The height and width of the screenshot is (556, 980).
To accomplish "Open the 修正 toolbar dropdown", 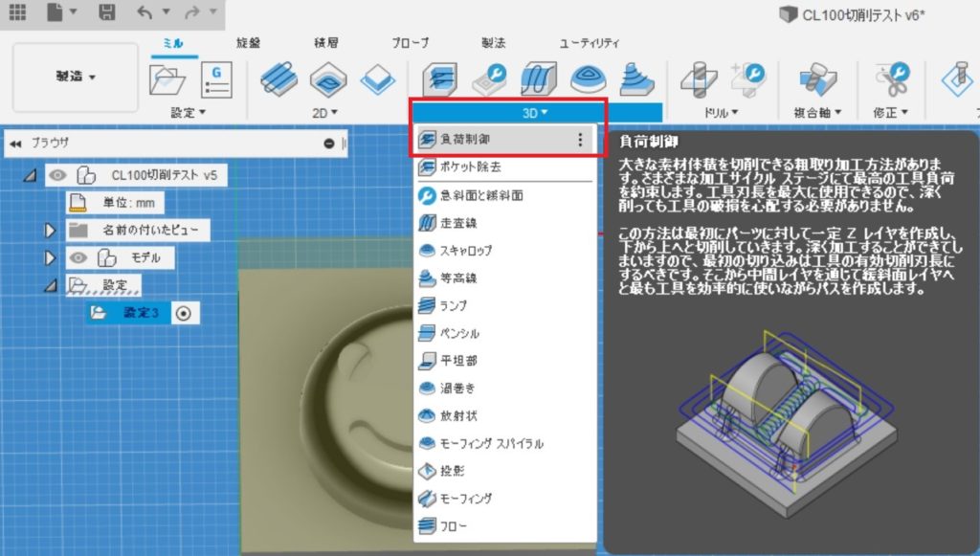I will tap(892, 113).
